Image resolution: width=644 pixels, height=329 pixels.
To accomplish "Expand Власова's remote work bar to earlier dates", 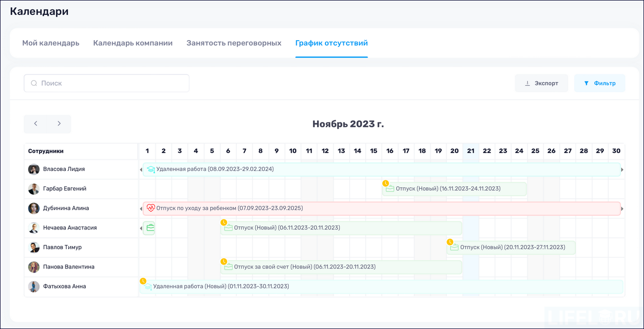I will pyautogui.click(x=140, y=169).
